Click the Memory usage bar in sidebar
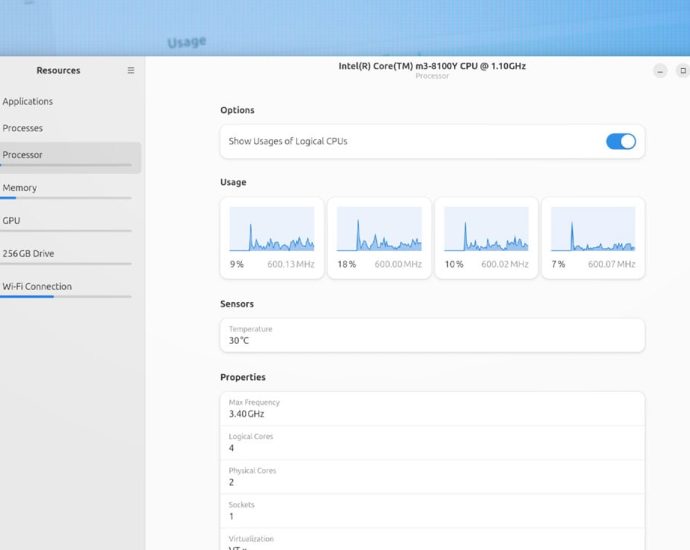 [x=66, y=198]
